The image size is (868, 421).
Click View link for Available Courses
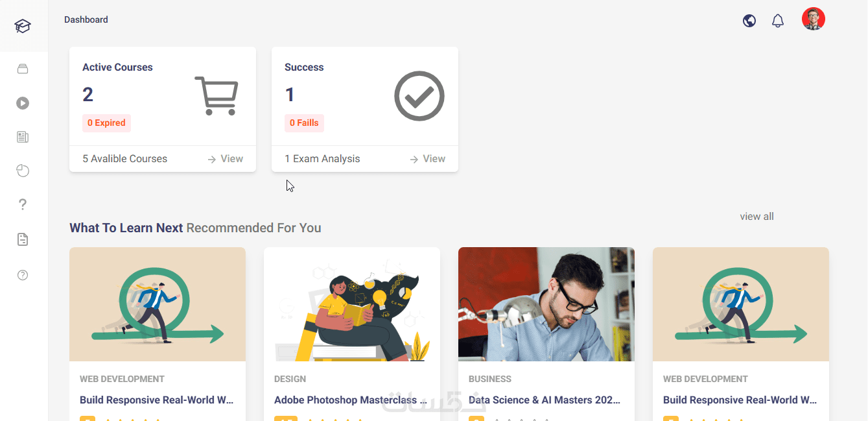tap(226, 159)
